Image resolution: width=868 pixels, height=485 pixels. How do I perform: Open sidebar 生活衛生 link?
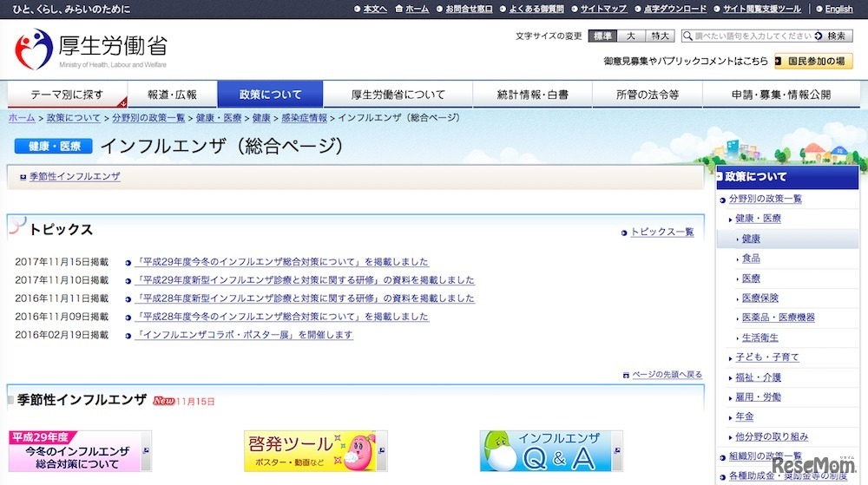click(760, 338)
